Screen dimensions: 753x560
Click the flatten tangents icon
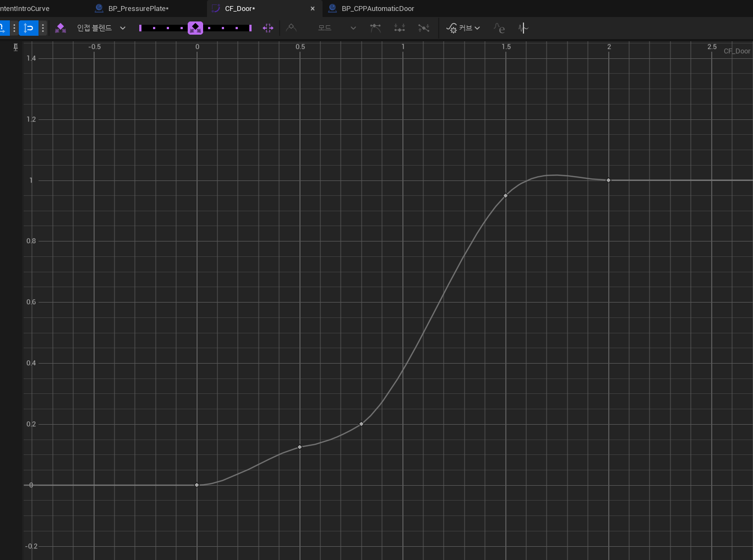pyautogui.click(x=375, y=28)
